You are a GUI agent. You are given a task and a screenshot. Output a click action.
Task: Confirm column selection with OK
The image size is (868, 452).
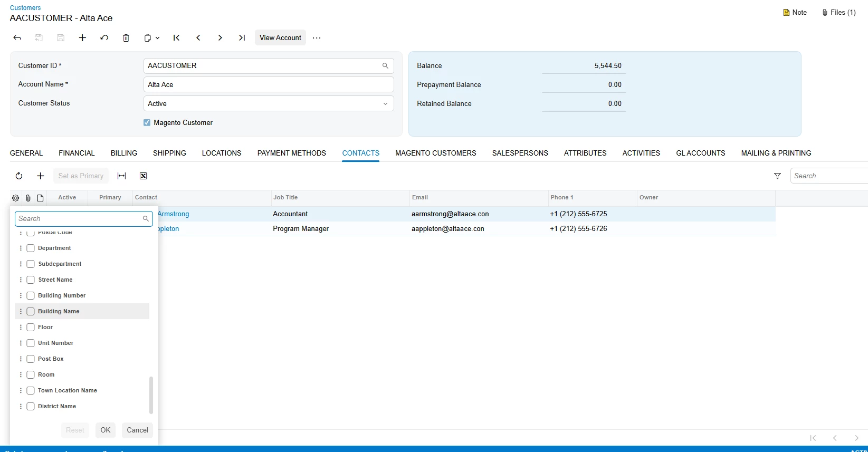106,430
